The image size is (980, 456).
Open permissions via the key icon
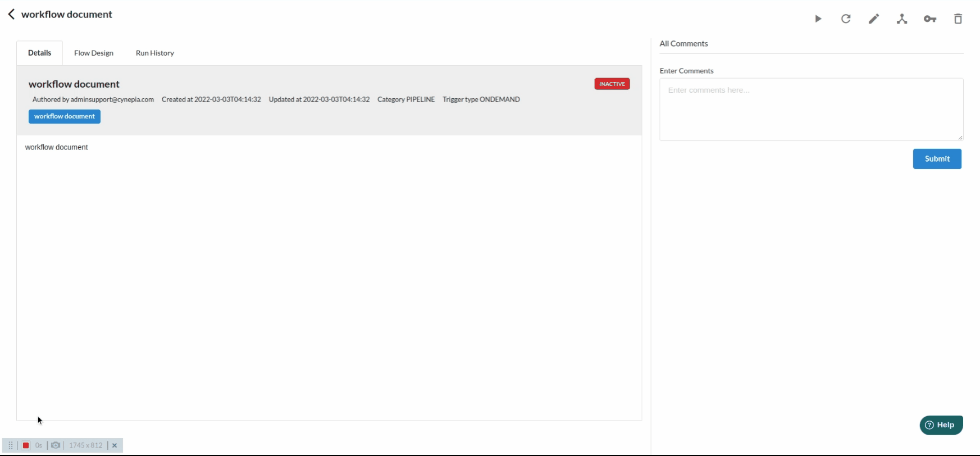pyautogui.click(x=930, y=19)
